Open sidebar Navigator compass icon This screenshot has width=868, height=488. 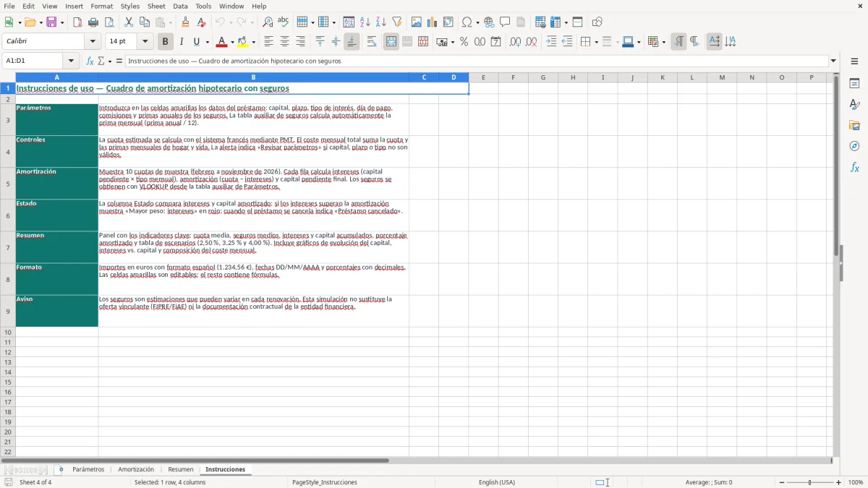tap(854, 146)
